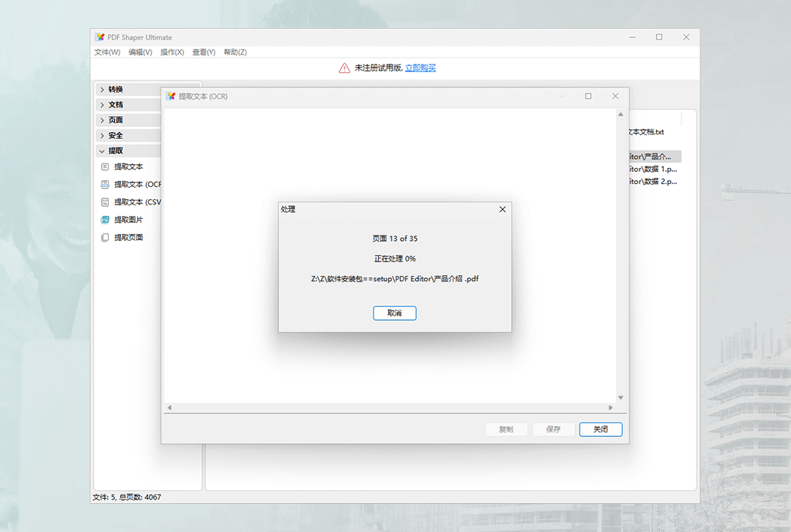
Task: Click the PDF Shaper logo in title bar
Action: click(100, 36)
